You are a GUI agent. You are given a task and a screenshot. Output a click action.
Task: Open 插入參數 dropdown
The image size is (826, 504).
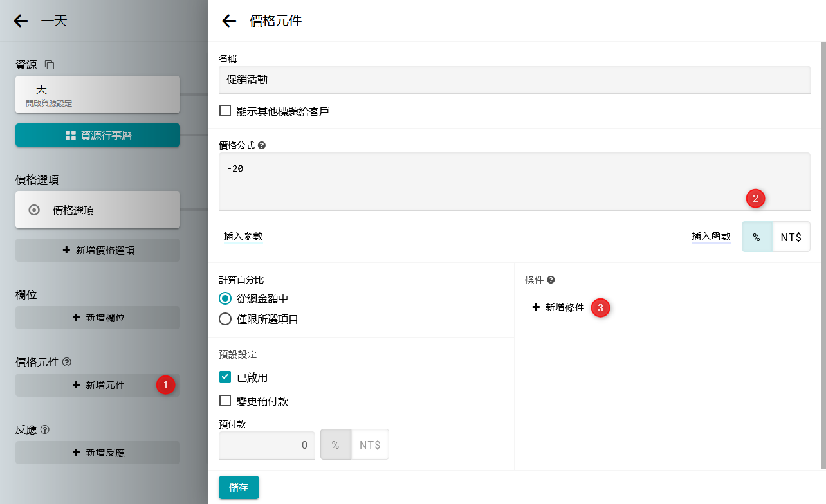243,237
